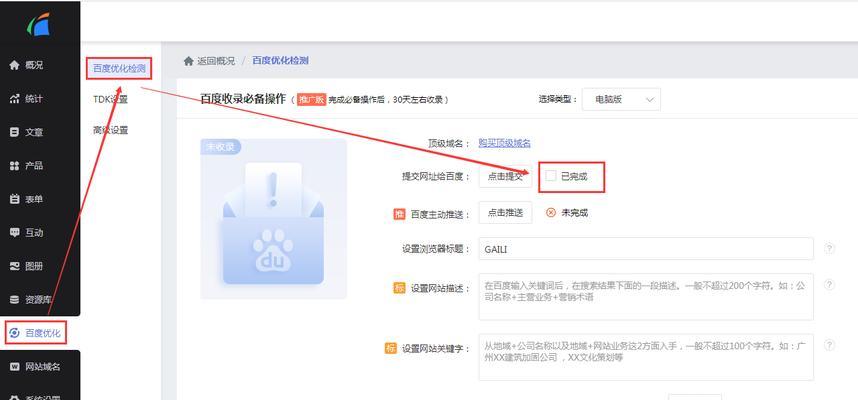Click the app logo in sidebar
The image size is (858, 400).
pos(39,24)
